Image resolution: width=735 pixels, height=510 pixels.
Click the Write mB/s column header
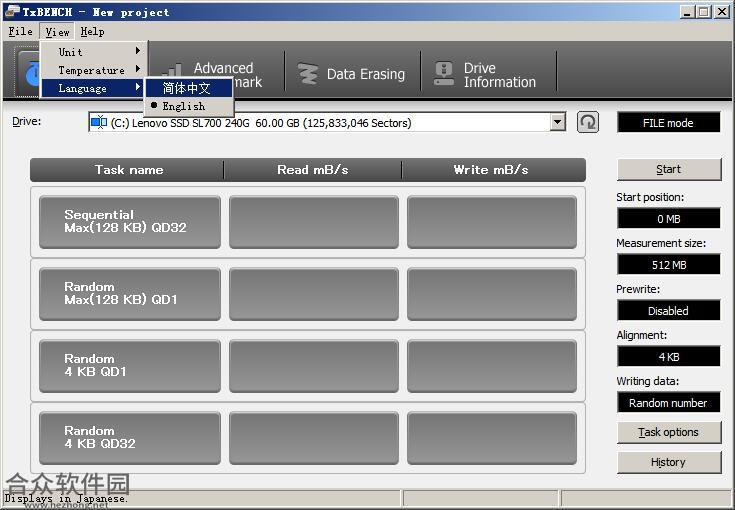tap(494, 170)
